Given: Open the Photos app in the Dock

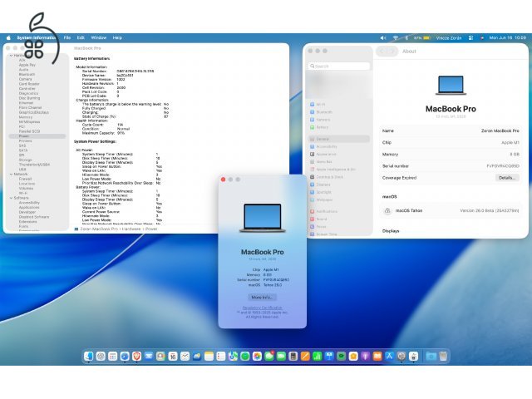Looking at the screenshot, I should click(x=257, y=356).
